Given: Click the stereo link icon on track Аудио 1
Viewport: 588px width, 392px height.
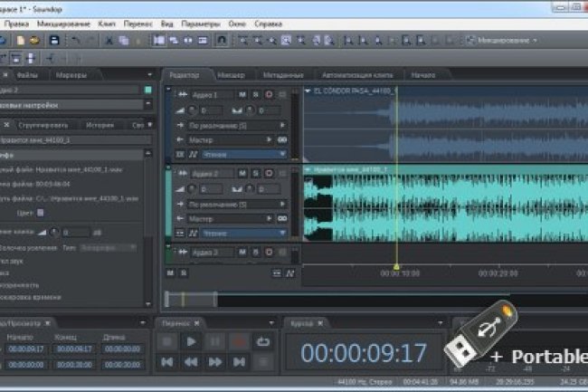Looking at the screenshot, I should click(x=282, y=139).
